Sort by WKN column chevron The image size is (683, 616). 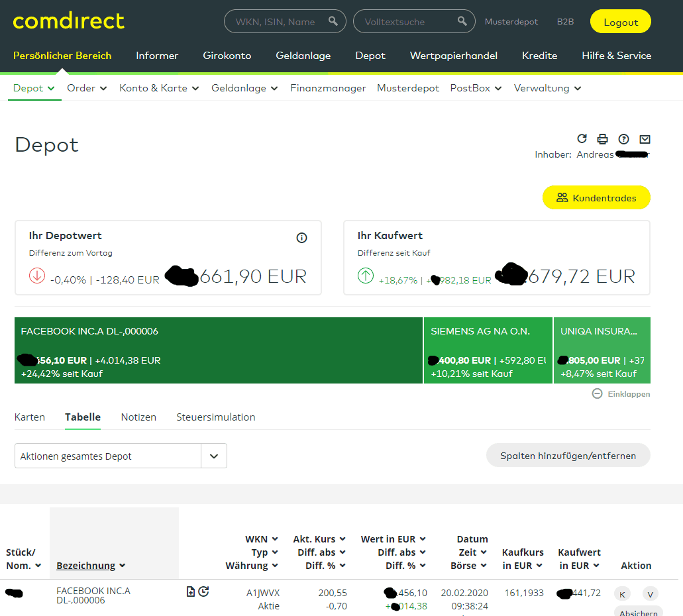click(x=275, y=539)
